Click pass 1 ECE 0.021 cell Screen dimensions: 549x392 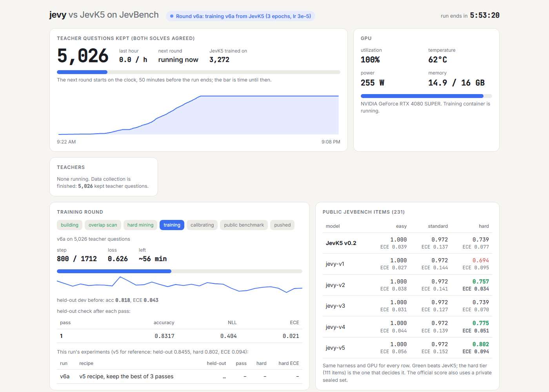click(291, 336)
